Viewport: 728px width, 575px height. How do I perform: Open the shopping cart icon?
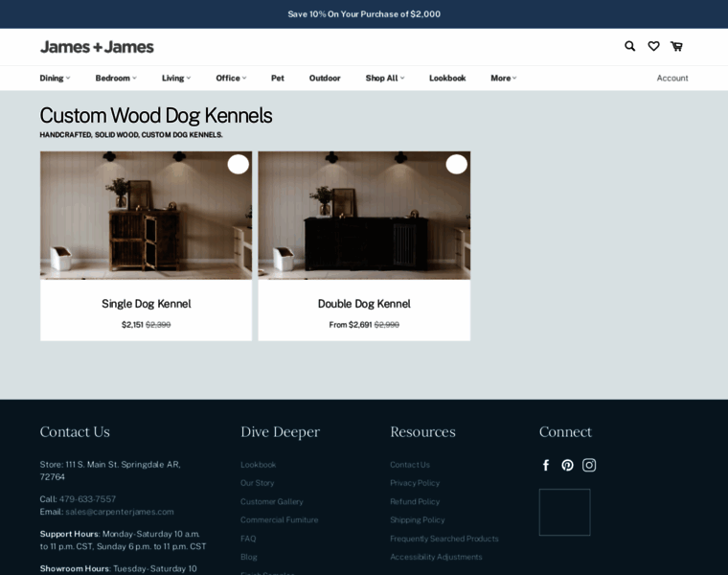tap(676, 46)
